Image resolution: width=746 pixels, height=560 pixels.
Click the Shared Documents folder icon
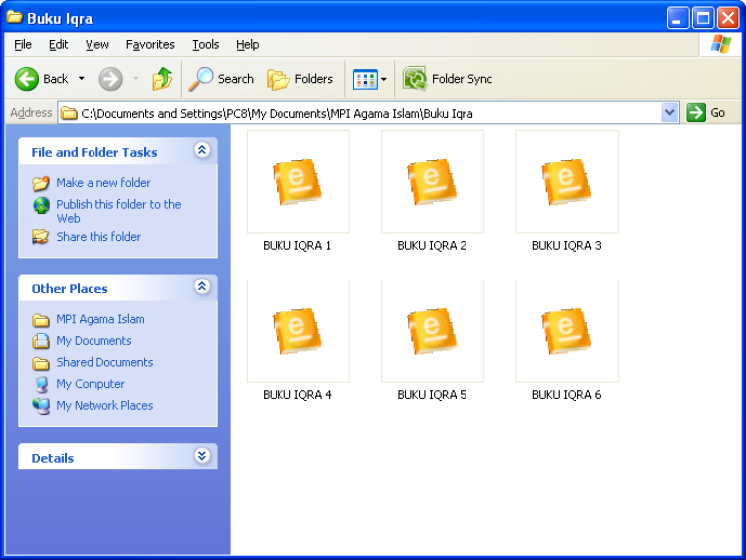(41, 363)
